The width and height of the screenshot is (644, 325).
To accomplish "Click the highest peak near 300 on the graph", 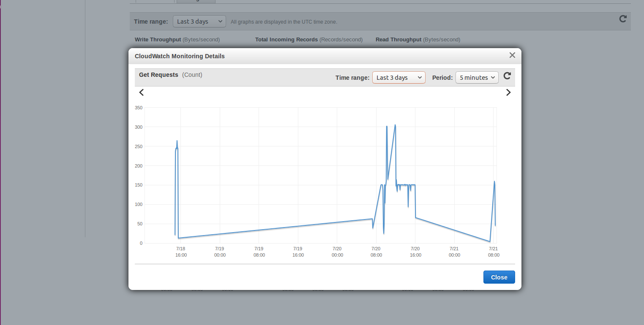I will (395, 125).
